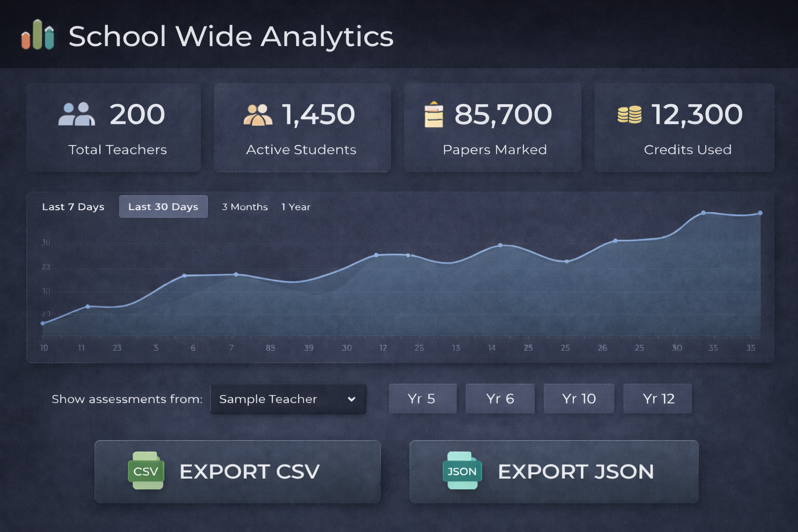Open the Sample Teacher dropdown
Screen dimensions: 798x532
tap(287, 399)
